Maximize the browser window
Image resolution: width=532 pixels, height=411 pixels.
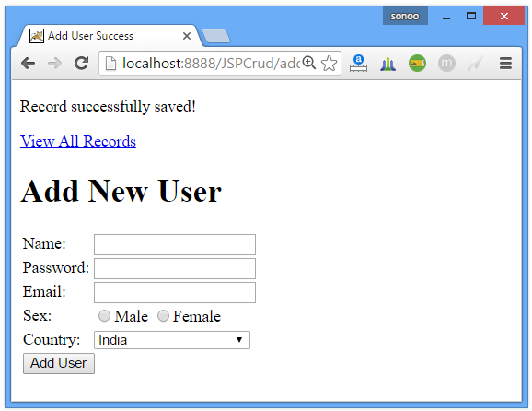pyautogui.click(x=471, y=16)
